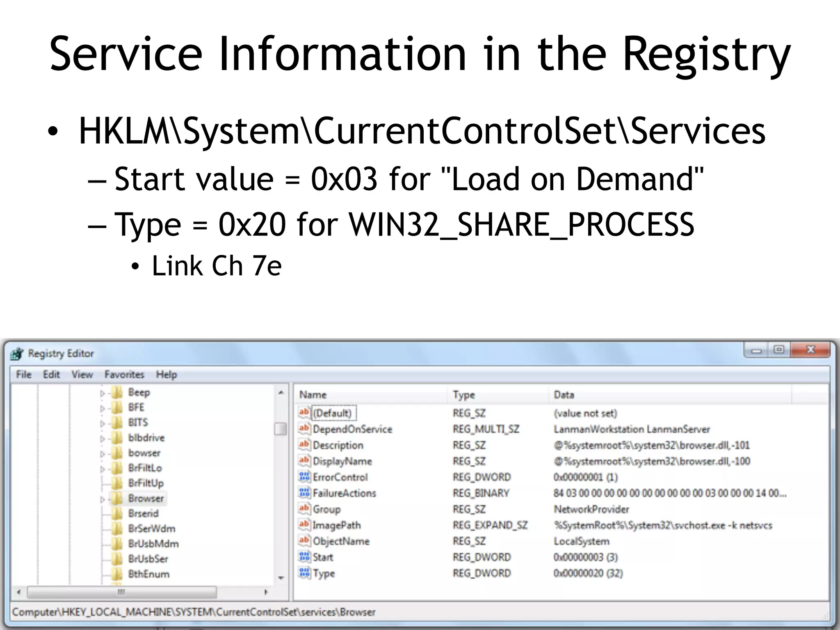
Task: Close the Registry Editor window
Action: tap(811, 350)
